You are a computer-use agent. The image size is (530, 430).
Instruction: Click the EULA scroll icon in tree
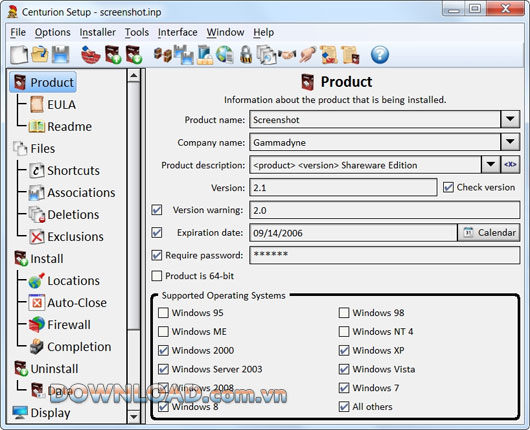37,104
